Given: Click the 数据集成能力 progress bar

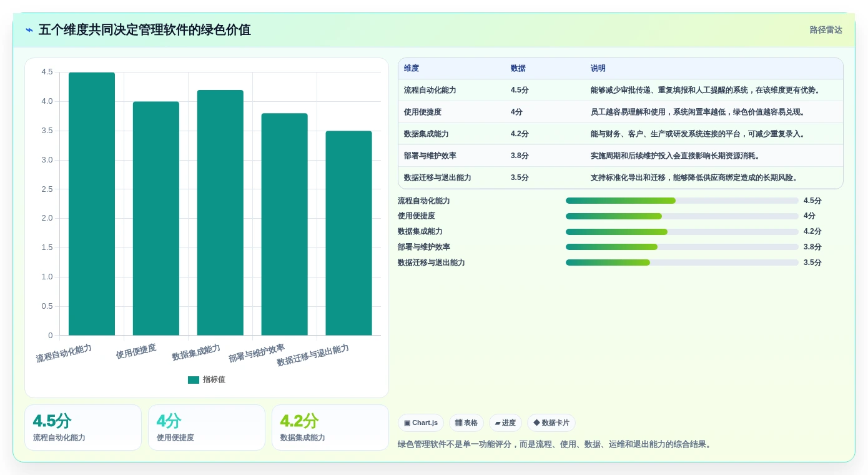Looking at the screenshot, I should click(x=682, y=232).
